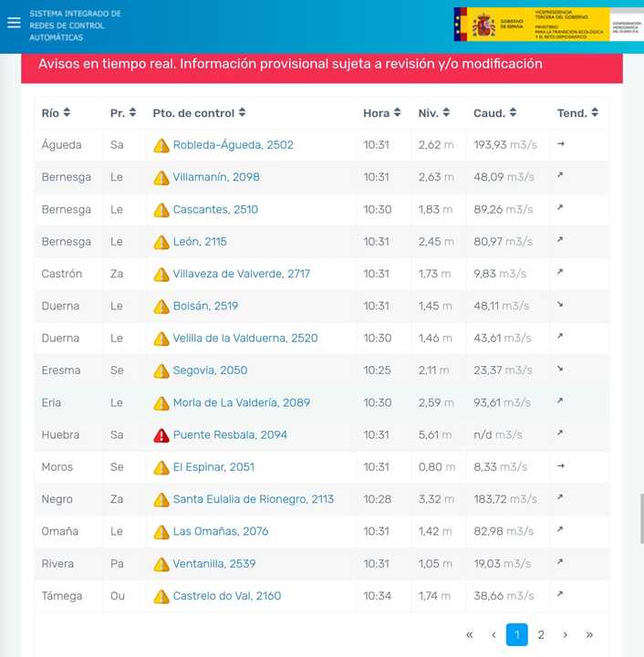Viewport: 644px width, 657px height.
Task: Open Morla de La Valdería, 2089 link
Action: coord(242,402)
